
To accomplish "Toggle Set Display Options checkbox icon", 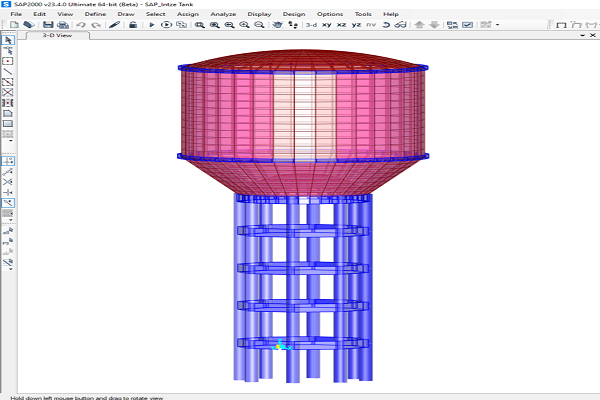I will 467,24.
